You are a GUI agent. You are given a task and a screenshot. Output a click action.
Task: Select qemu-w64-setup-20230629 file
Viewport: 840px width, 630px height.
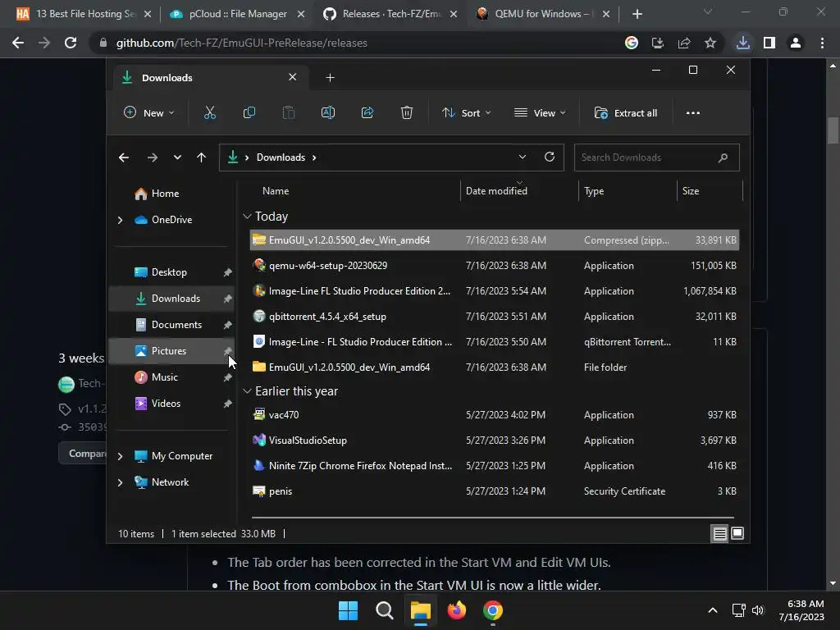click(495, 265)
